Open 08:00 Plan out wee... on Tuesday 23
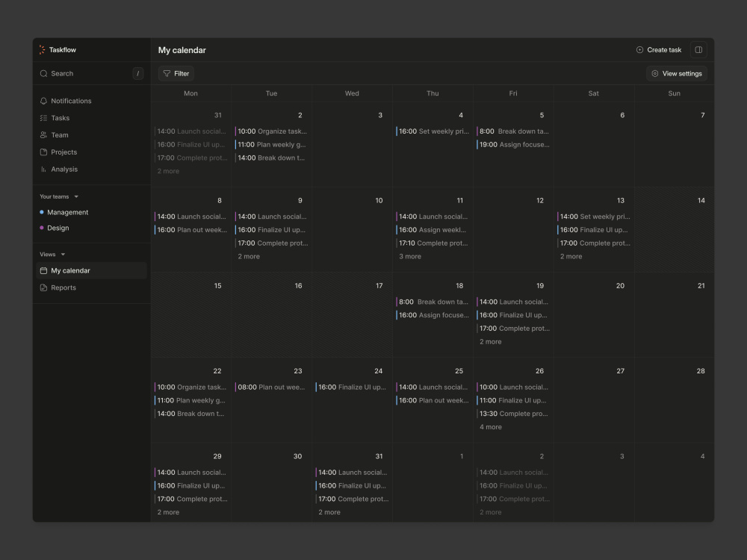The height and width of the screenshot is (560, 747). pos(272,387)
